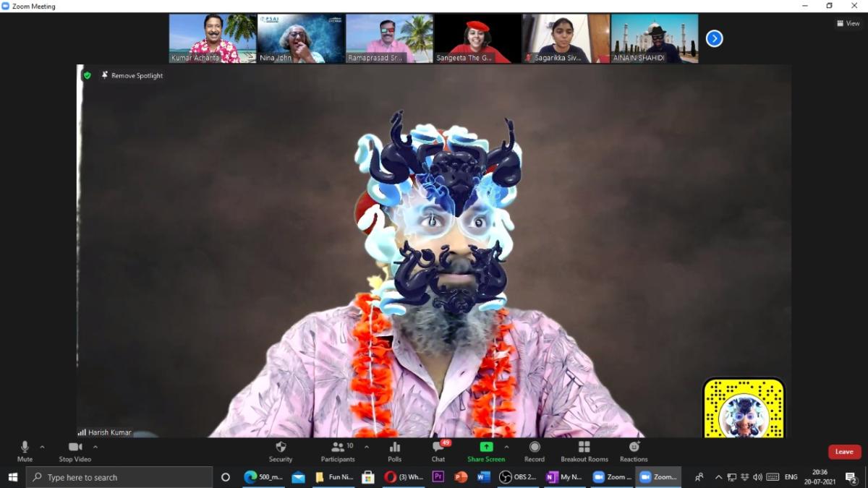This screenshot has width=868, height=488.
Task: Open OBS Studio from the taskbar
Action: (517, 477)
